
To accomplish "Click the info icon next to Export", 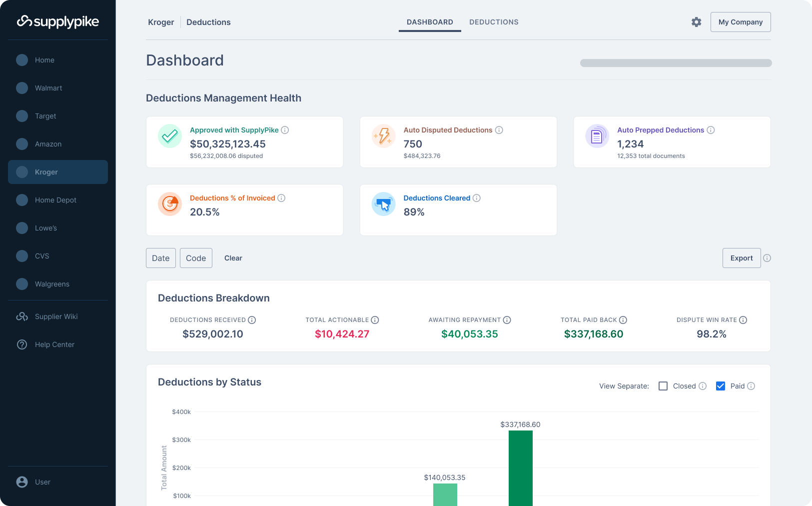I will point(767,258).
